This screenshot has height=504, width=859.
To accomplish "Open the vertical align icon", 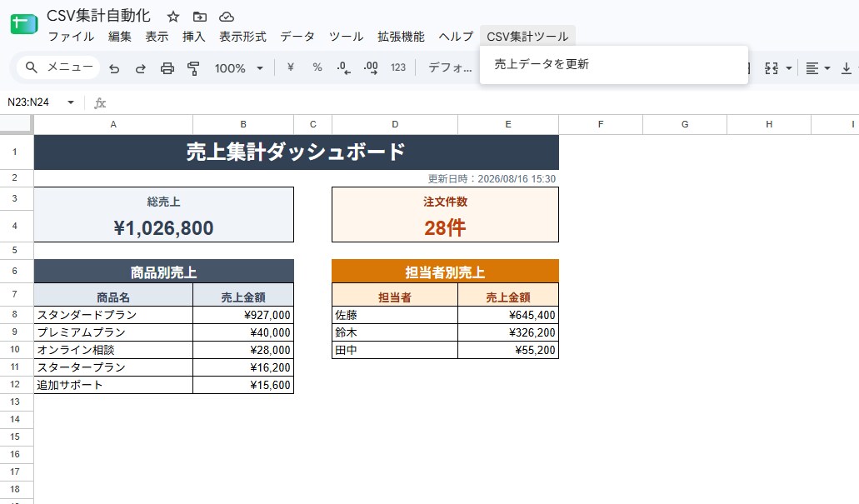I will click(x=847, y=68).
